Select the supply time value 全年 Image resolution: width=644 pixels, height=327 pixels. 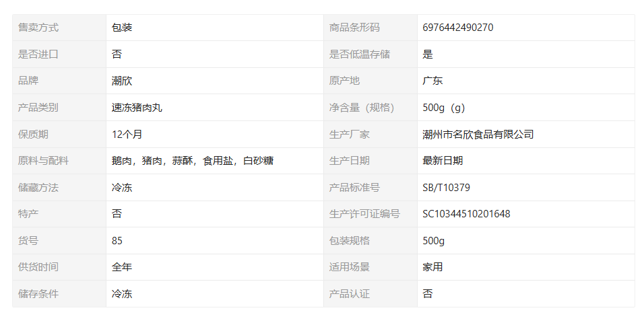click(122, 267)
